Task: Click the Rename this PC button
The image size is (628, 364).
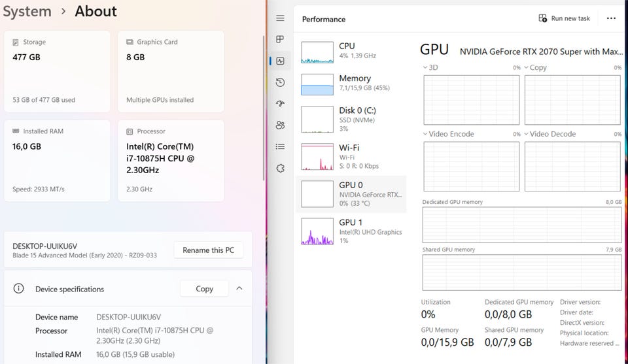Action: click(208, 250)
